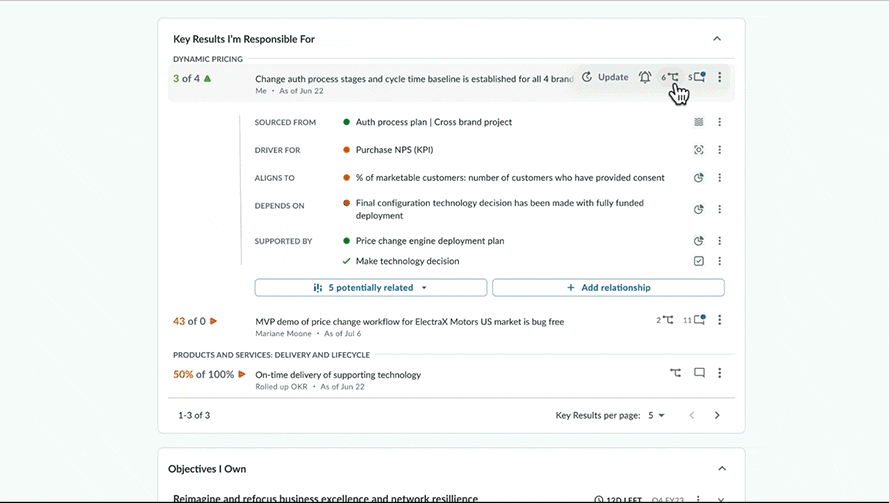The image size is (889, 503).
Task: Collapse Key Results I'm Responsible For section
Action: point(717,39)
